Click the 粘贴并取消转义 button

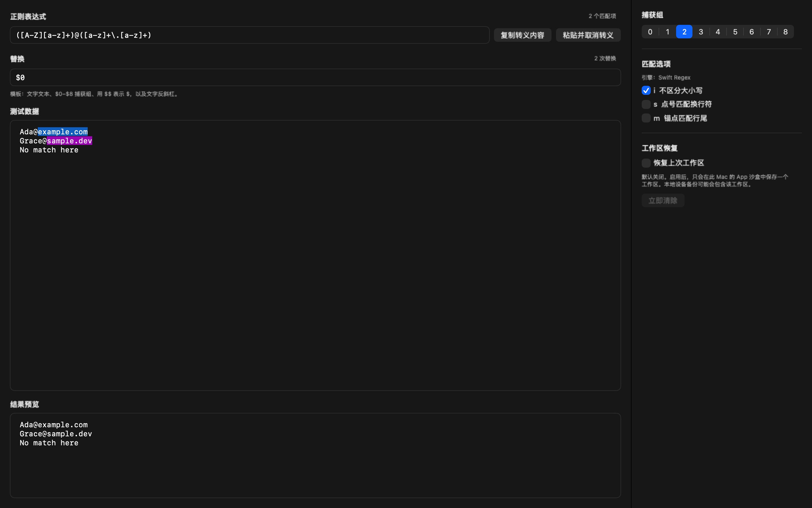pyautogui.click(x=588, y=35)
